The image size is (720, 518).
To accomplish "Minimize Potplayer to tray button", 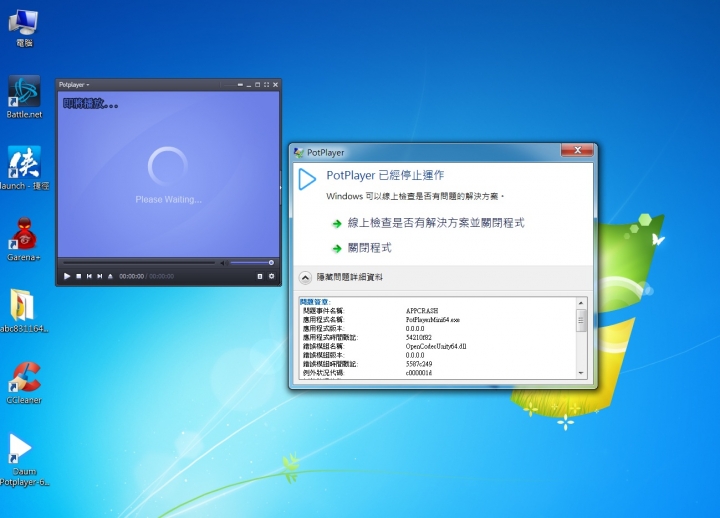I will [x=240, y=84].
